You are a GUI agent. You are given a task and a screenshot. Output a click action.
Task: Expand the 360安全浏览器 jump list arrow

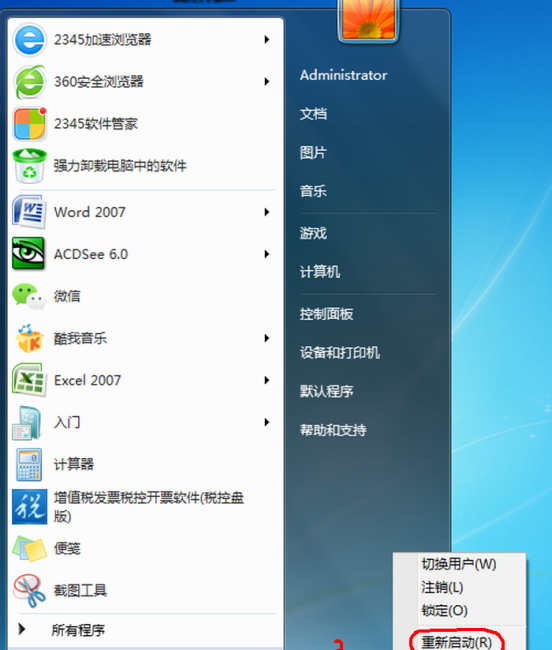267,82
